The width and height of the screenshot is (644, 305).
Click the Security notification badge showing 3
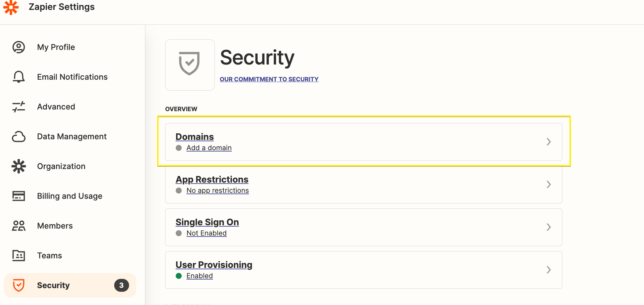(121, 285)
